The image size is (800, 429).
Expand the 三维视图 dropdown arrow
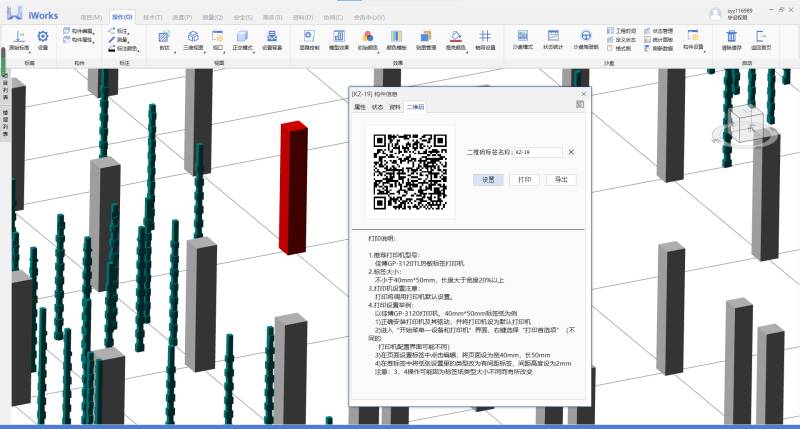click(204, 51)
